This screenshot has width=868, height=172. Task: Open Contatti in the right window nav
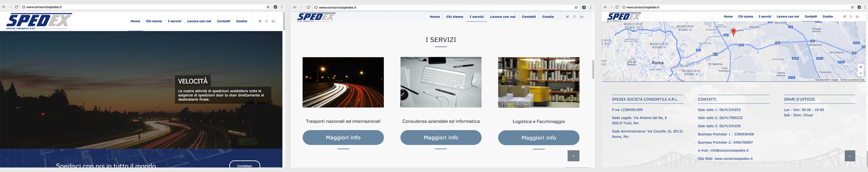click(x=811, y=16)
